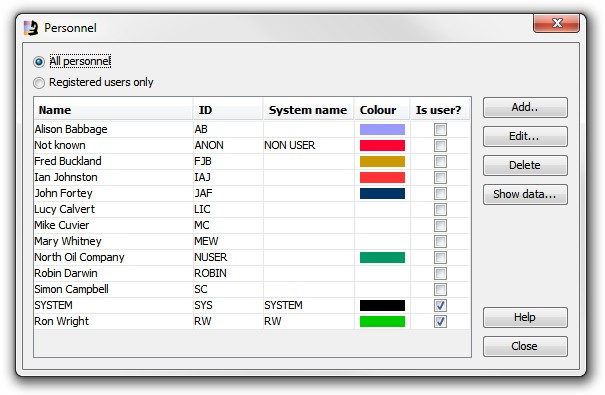Click the Close button
605x395 pixels.
pyautogui.click(x=525, y=346)
